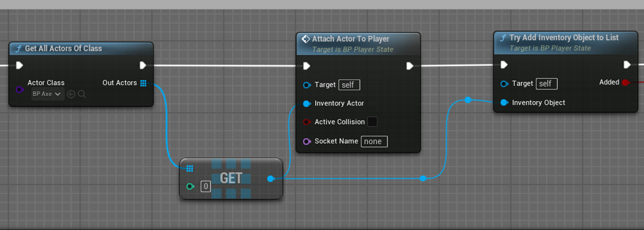Image resolution: width=644 pixels, height=230 pixels.
Task: Click the red Added output pin
Action: click(x=625, y=82)
